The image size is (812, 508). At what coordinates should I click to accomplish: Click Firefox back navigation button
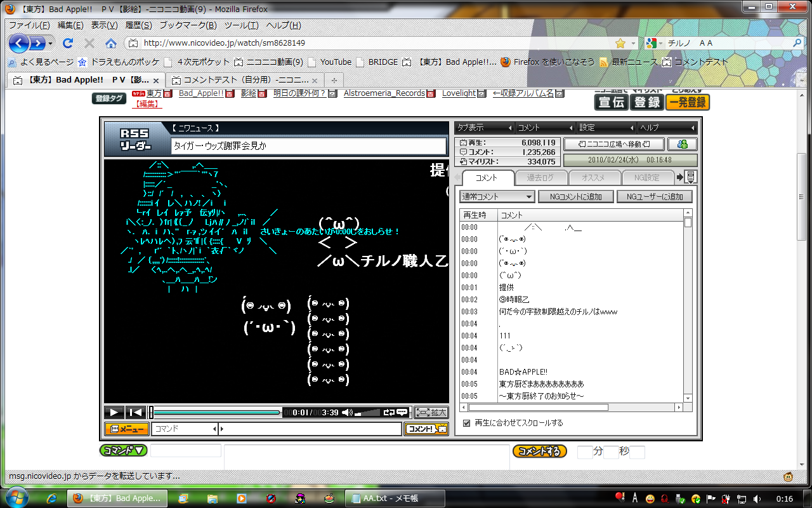(x=19, y=43)
